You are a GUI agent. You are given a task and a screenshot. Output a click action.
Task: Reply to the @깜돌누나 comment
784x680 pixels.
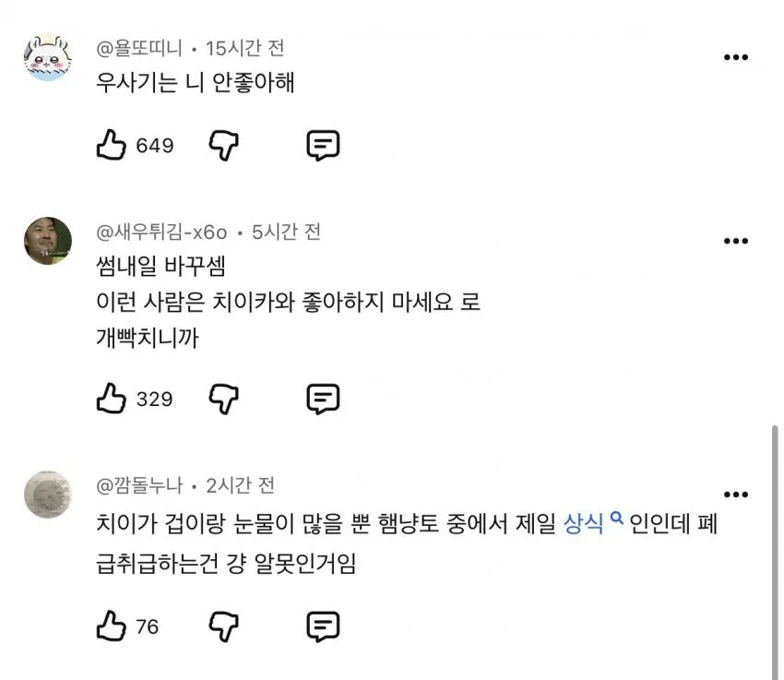pyautogui.click(x=323, y=626)
